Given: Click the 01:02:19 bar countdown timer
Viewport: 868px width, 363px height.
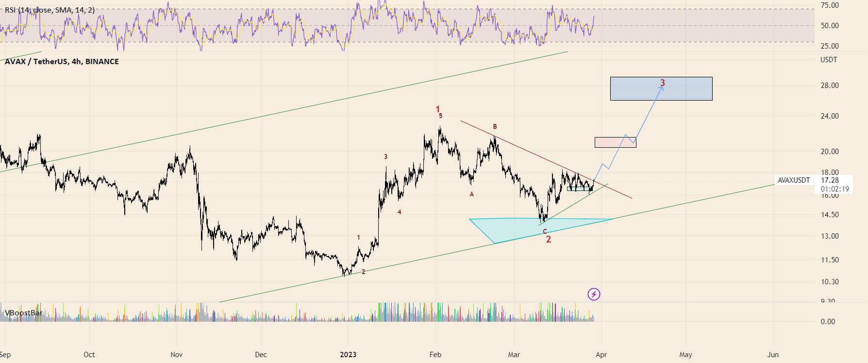Looking at the screenshot, I should pyautogui.click(x=835, y=189).
